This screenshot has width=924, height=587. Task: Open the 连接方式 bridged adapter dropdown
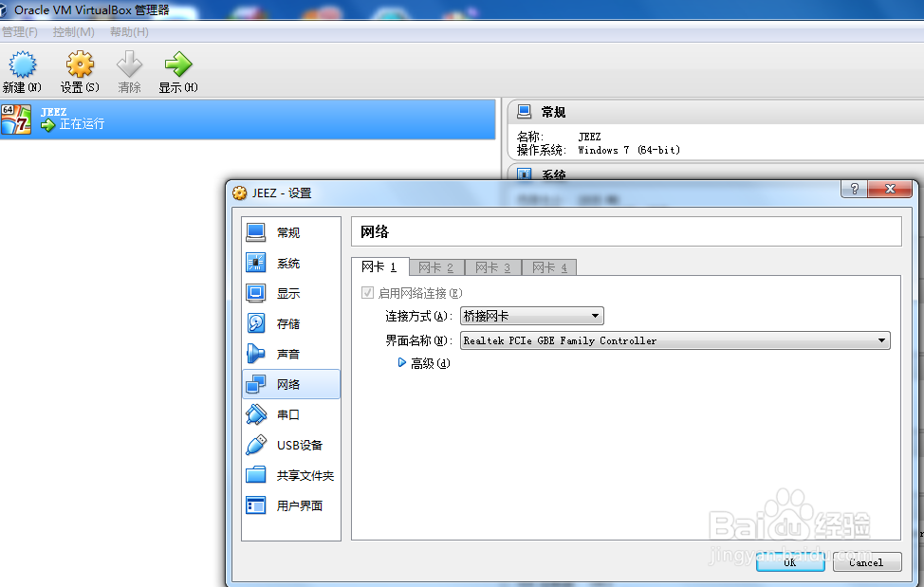click(531, 316)
